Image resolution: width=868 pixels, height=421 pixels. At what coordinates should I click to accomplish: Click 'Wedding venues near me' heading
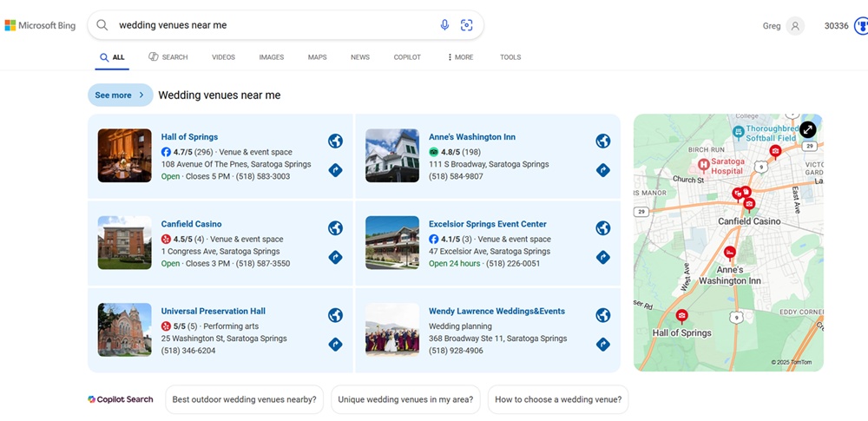click(x=220, y=95)
